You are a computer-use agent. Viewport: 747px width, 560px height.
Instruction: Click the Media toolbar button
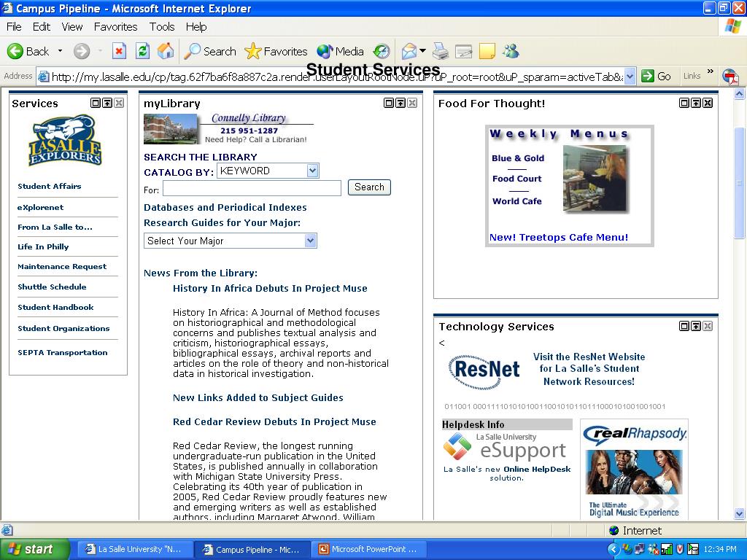pyautogui.click(x=340, y=51)
